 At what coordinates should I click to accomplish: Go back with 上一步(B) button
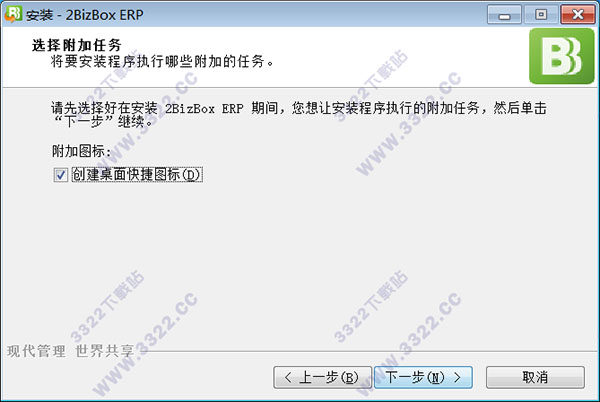pos(322,378)
